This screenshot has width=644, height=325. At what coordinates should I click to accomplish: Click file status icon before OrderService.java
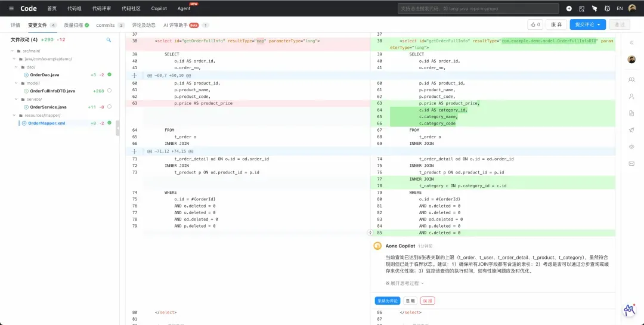click(26, 107)
